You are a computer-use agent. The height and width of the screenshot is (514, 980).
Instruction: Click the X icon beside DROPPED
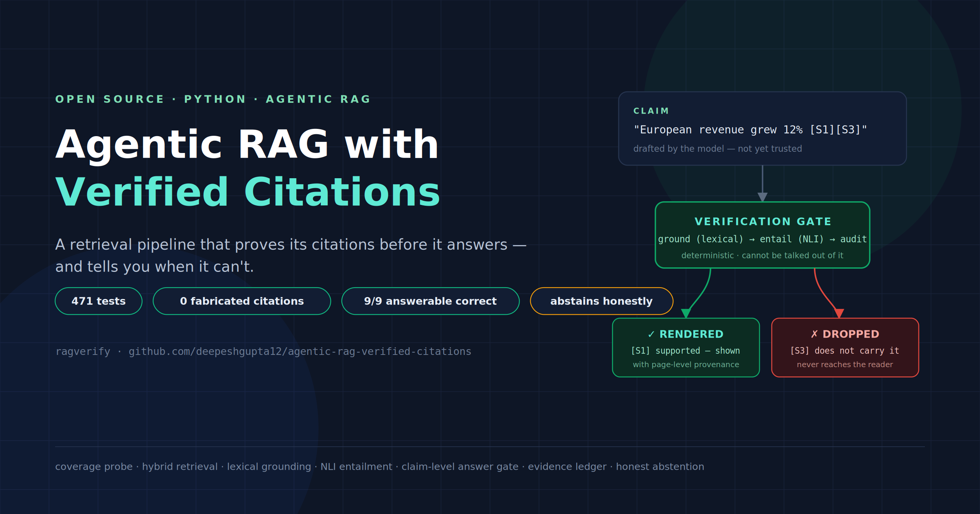(814, 334)
